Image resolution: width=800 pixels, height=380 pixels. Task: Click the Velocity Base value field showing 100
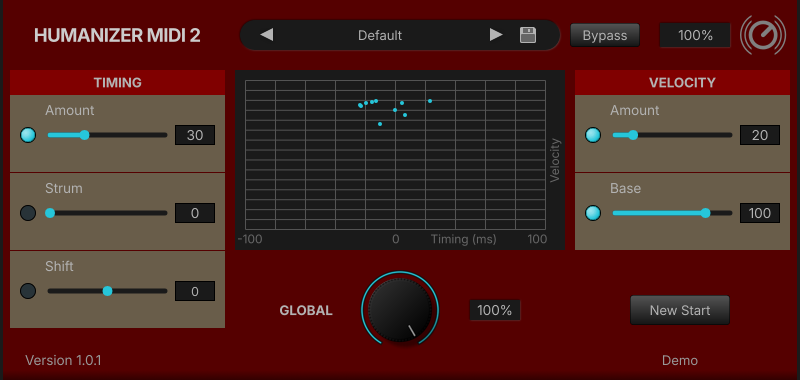click(760, 213)
